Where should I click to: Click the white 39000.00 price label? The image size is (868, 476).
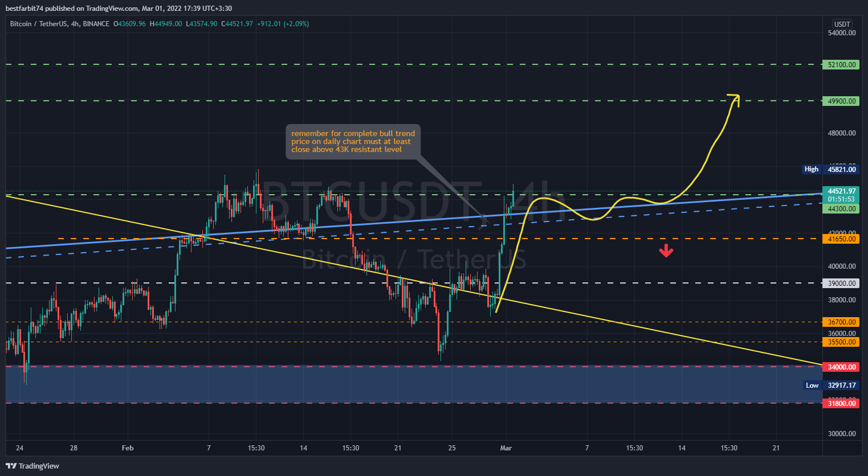[x=841, y=284]
